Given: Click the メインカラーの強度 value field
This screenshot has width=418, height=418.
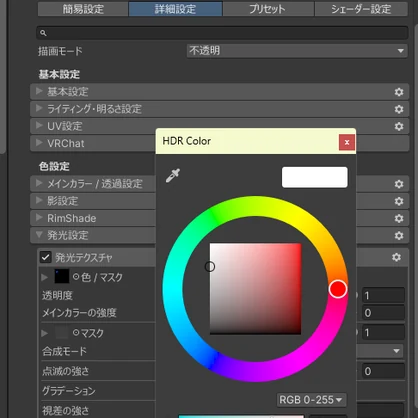Looking at the screenshot, I should [x=383, y=313].
